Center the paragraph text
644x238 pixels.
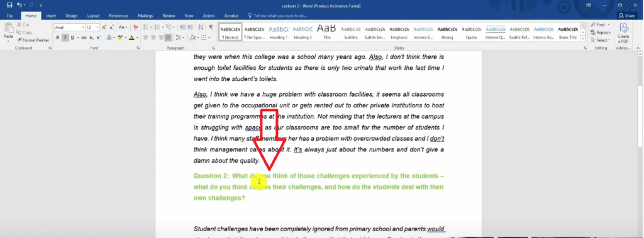point(153,38)
